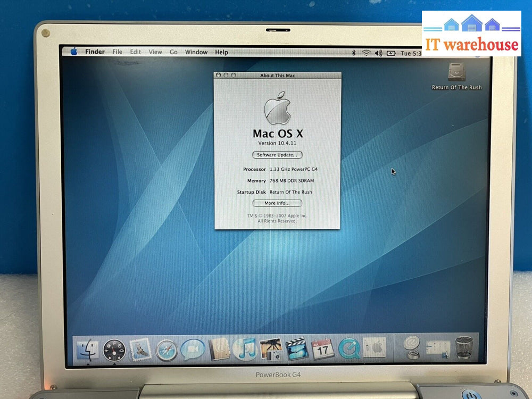This screenshot has width=532, height=399.
Task: Open Return Of The Rush disk
Action: [456, 73]
